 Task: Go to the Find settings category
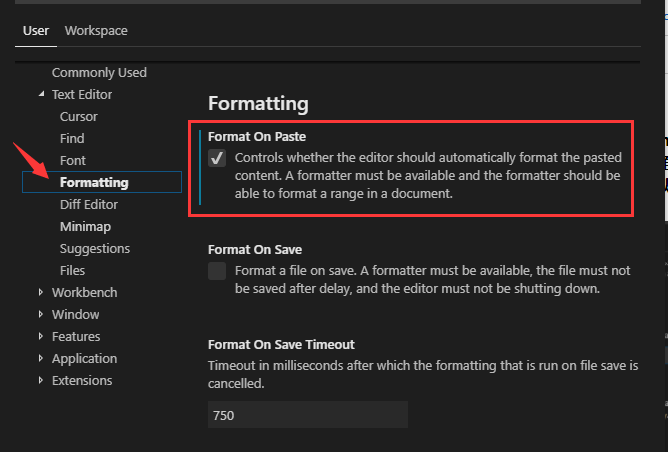point(72,138)
